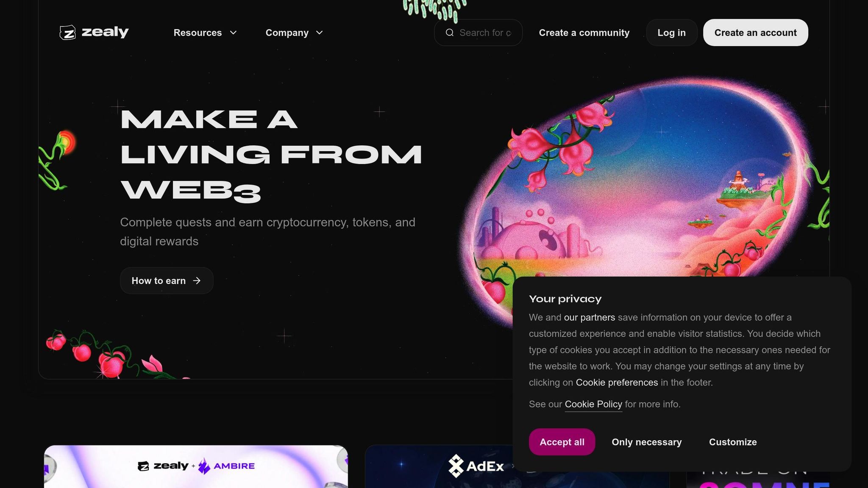Expand the Resources chevron
The height and width of the screenshot is (488, 868).
(x=233, y=33)
